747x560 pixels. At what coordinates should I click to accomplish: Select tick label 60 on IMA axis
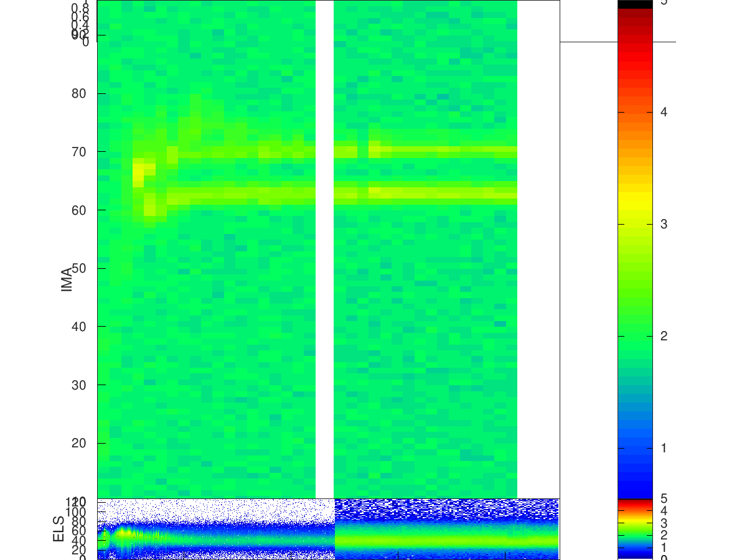pos(79,210)
